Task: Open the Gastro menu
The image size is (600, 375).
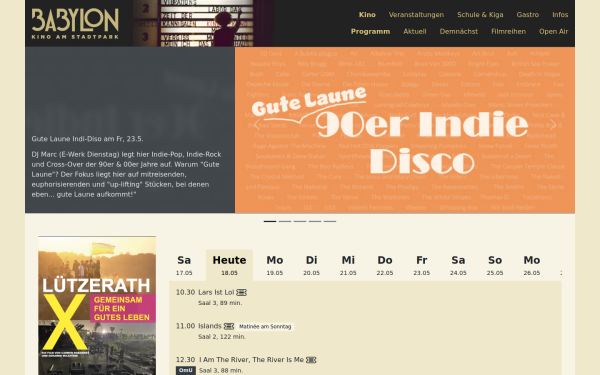Action: tap(528, 15)
